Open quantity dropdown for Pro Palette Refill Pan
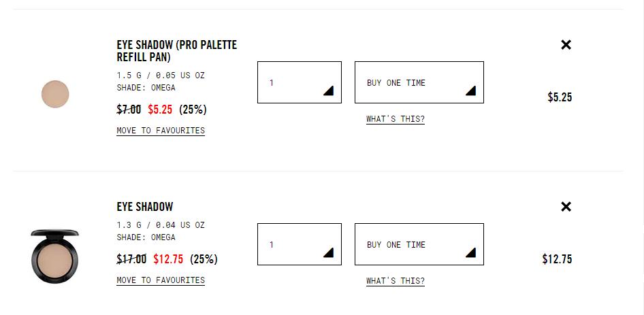Screen dimensions: 644x315 (300, 82)
